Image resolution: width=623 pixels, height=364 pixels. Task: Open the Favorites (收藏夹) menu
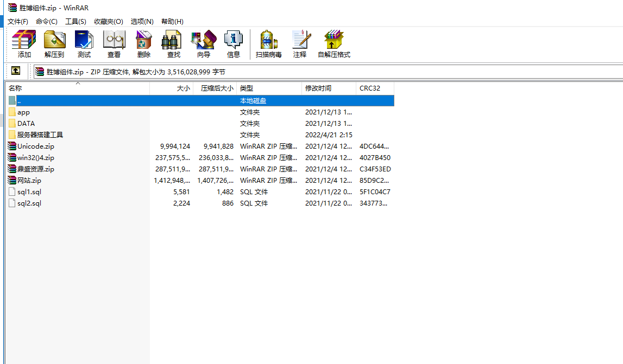108,22
